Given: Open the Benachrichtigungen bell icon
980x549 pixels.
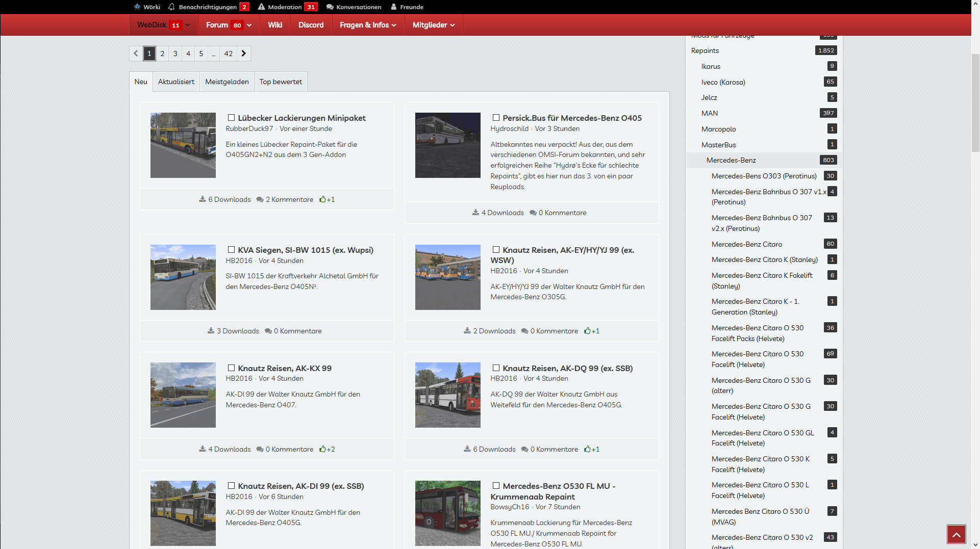Looking at the screenshot, I should tap(171, 7).
